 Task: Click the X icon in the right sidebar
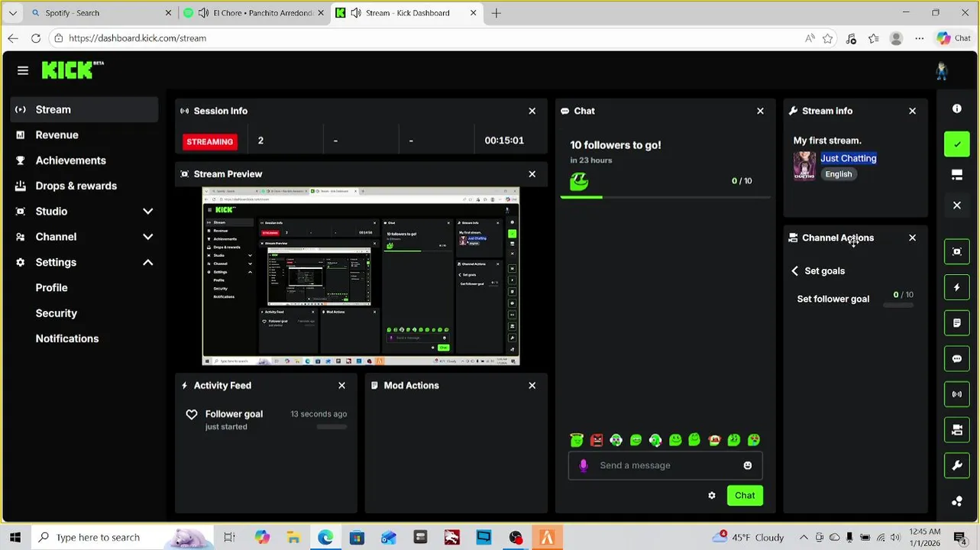(956, 205)
